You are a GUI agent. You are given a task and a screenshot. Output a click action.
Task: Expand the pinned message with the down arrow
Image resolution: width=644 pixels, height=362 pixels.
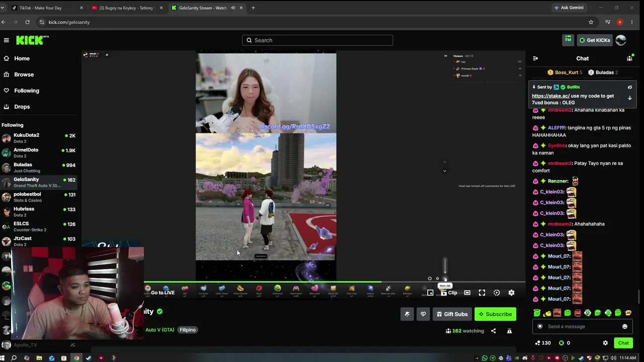pos(629,98)
